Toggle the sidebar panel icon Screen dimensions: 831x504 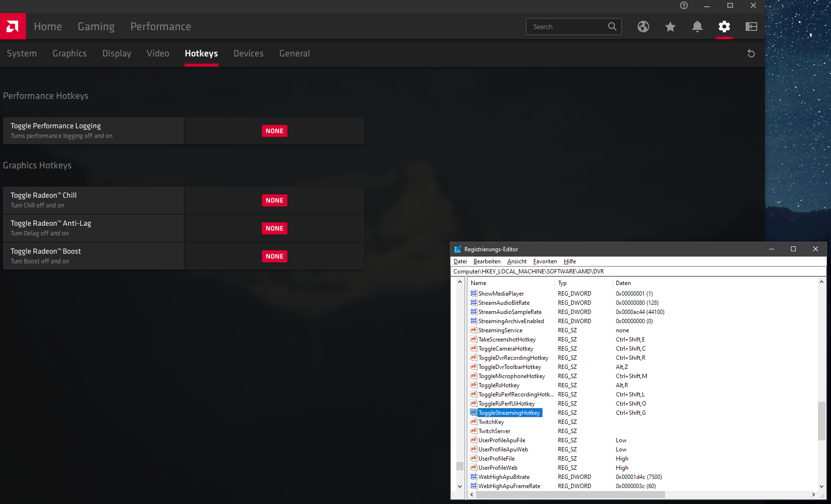click(x=751, y=27)
